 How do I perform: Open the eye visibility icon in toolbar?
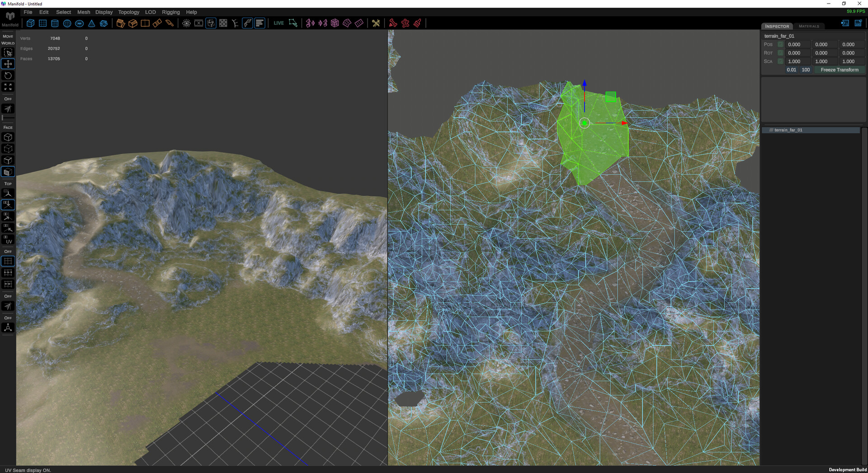(186, 23)
